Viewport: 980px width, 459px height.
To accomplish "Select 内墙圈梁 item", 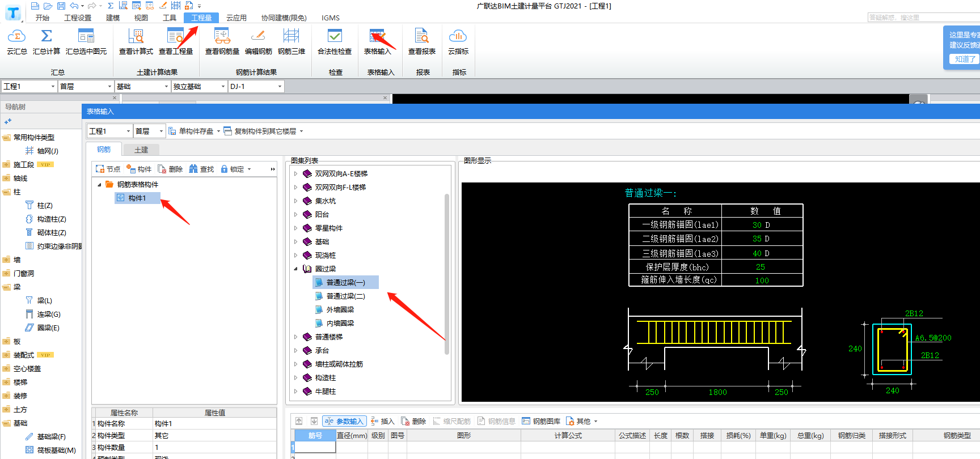I will tap(340, 323).
